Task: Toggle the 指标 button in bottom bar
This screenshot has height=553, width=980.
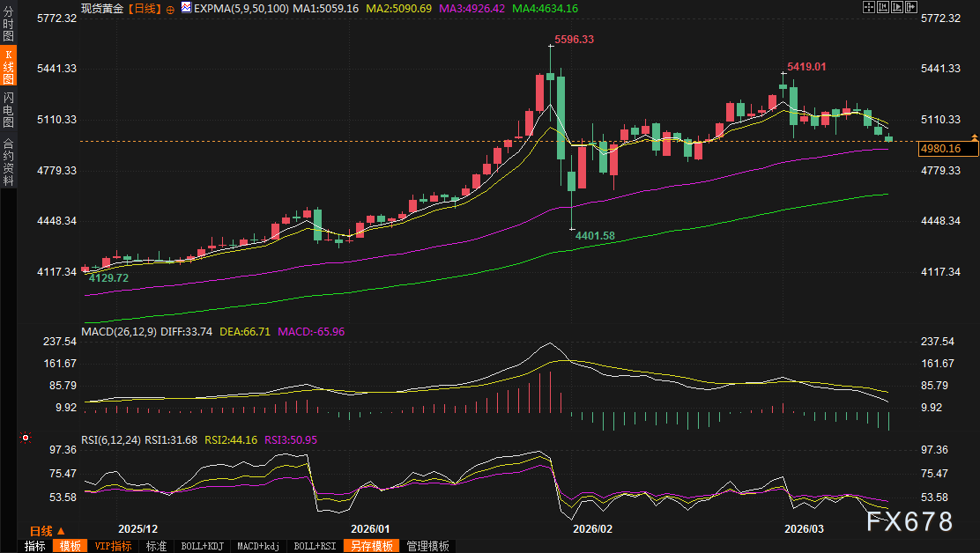Action: (x=34, y=546)
